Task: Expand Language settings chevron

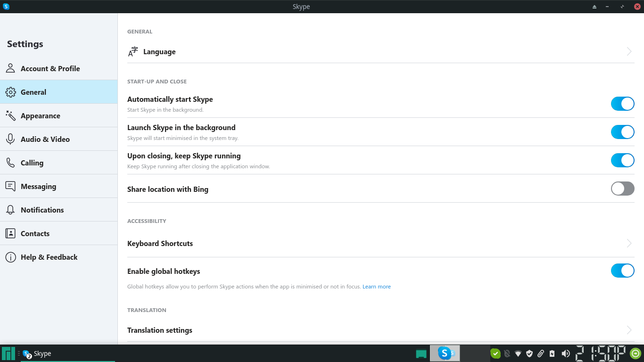Action: coord(629,52)
